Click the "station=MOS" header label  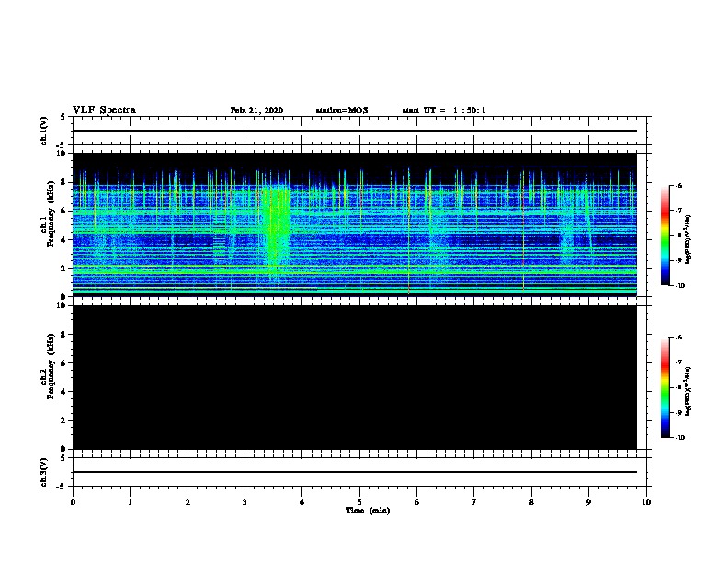coord(342,110)
